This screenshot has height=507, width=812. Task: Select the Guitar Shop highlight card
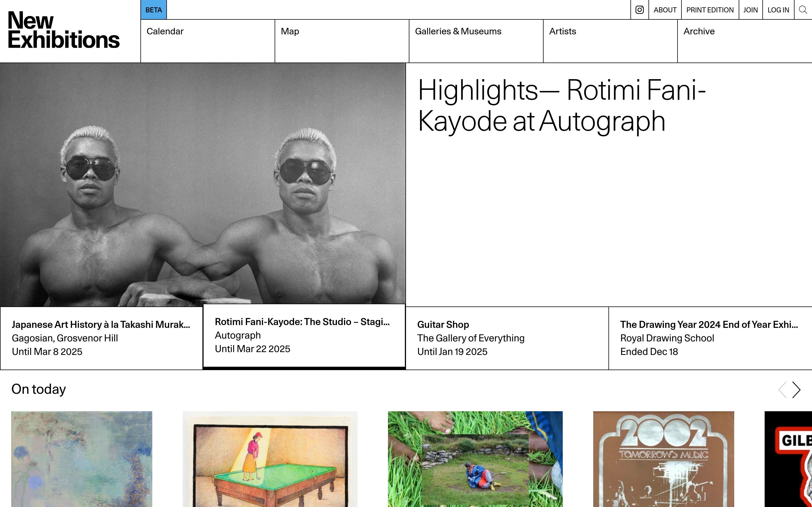click(507, 338)
